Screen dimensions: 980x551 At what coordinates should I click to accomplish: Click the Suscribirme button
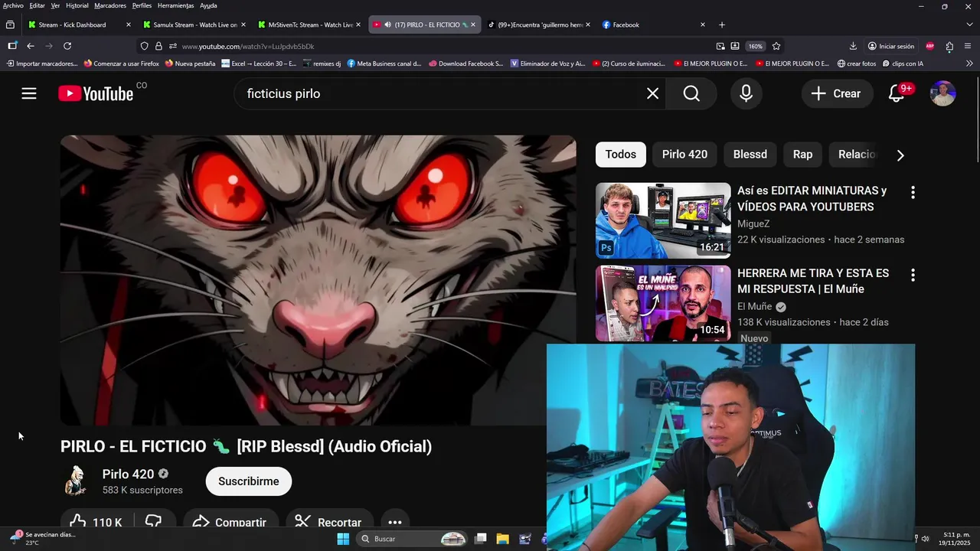(249, 481)
